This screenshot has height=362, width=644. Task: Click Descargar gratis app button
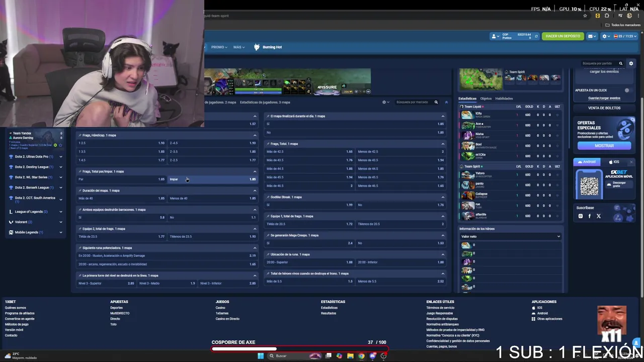coord(619,184)
